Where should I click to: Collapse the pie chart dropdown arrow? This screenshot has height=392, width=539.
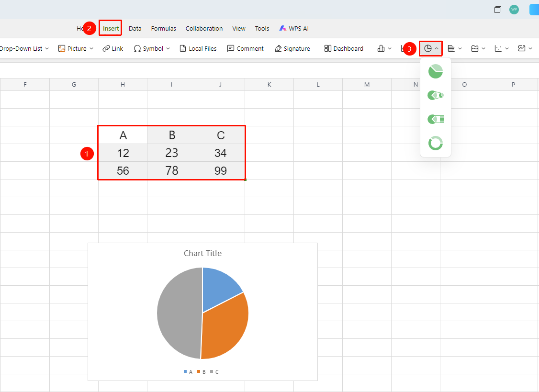pos(437,48)
